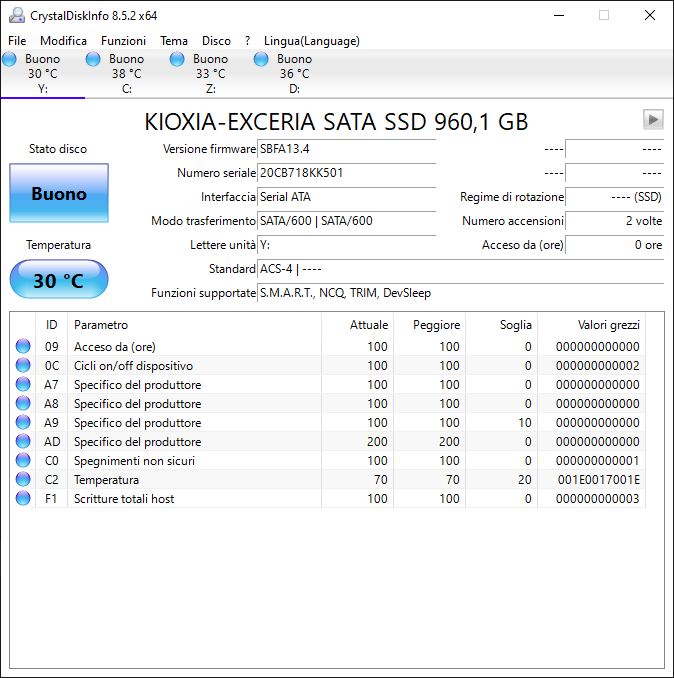Click the Standard field ACS-4

pyautogui.click(x=460, y=269)
